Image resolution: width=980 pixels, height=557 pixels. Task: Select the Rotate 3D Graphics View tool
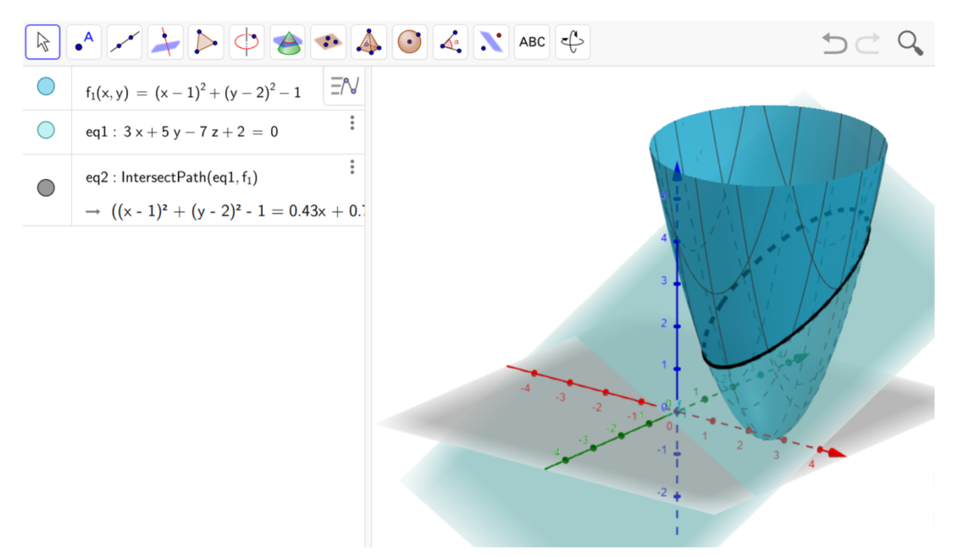572,42
